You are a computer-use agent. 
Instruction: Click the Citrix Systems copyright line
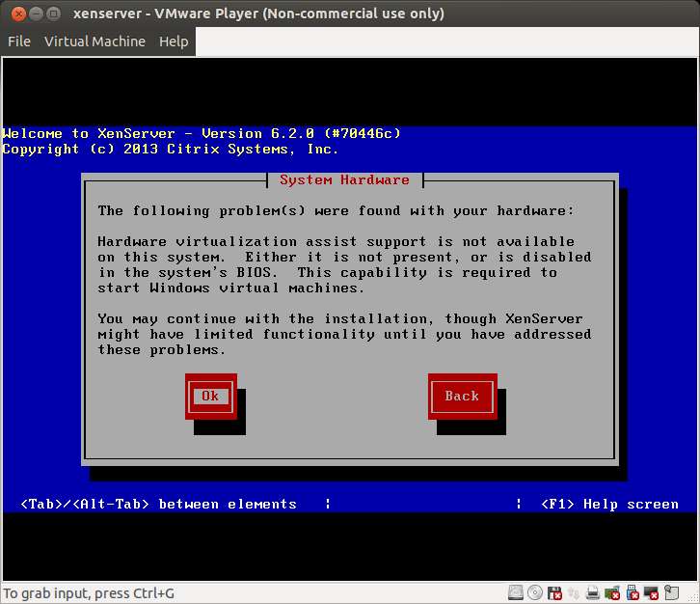coord(170,150)
